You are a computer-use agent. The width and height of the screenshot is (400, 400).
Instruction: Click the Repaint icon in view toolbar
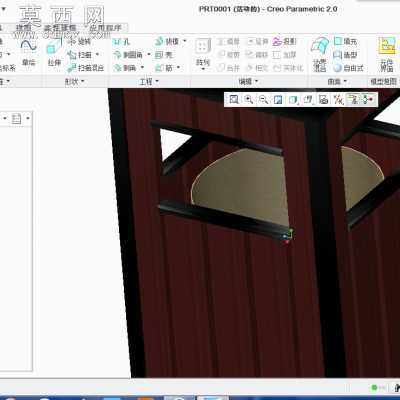[278, 99]
